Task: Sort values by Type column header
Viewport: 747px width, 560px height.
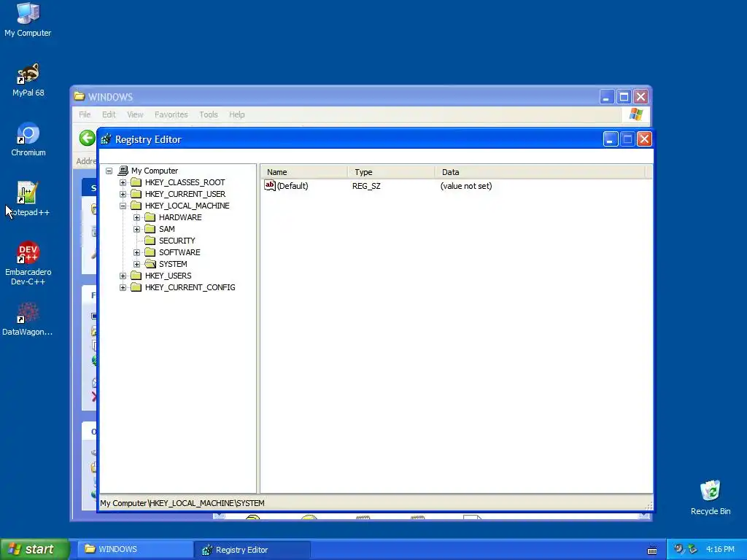Action: pos(391,172)
